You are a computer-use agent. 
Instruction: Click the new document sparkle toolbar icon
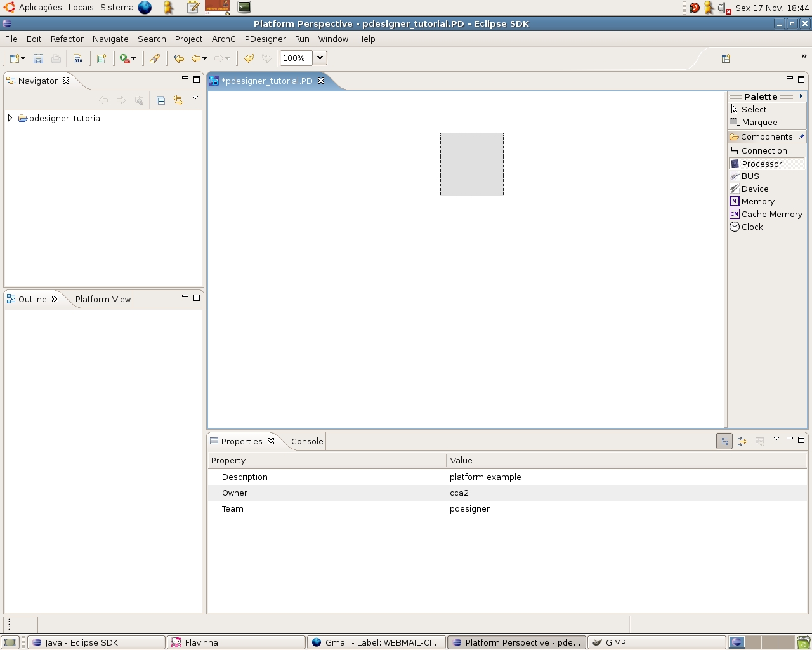coord(101,58)
